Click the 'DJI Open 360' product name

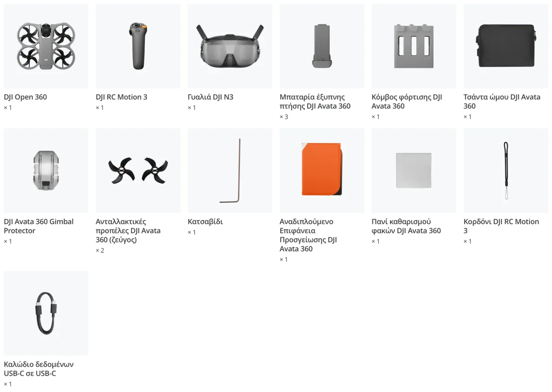click(x=25, y=97)
